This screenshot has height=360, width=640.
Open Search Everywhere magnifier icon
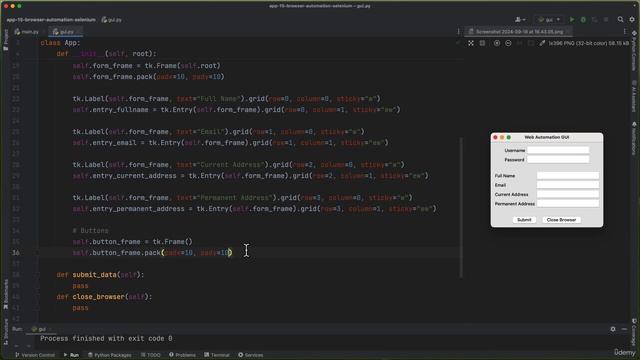coord(620,20)
